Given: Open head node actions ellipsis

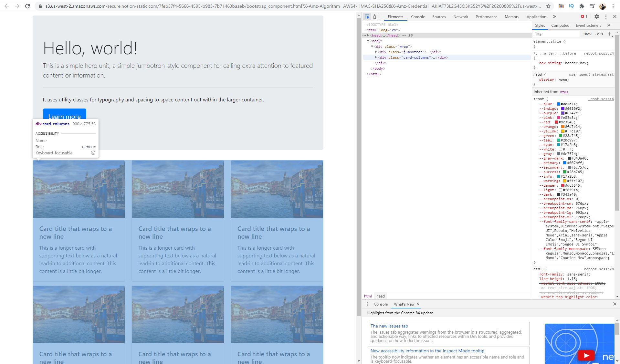Looking at the screenshot, I should [x=364, y=36].
